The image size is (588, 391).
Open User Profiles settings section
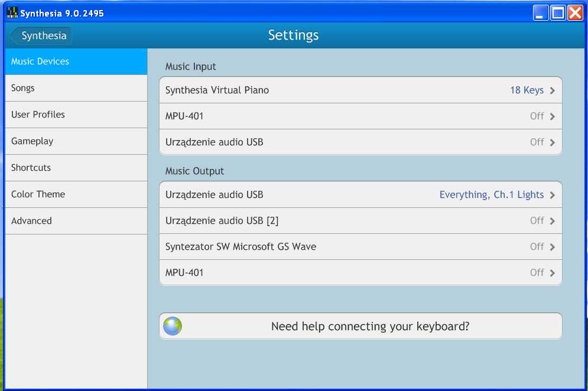(76, 115)
